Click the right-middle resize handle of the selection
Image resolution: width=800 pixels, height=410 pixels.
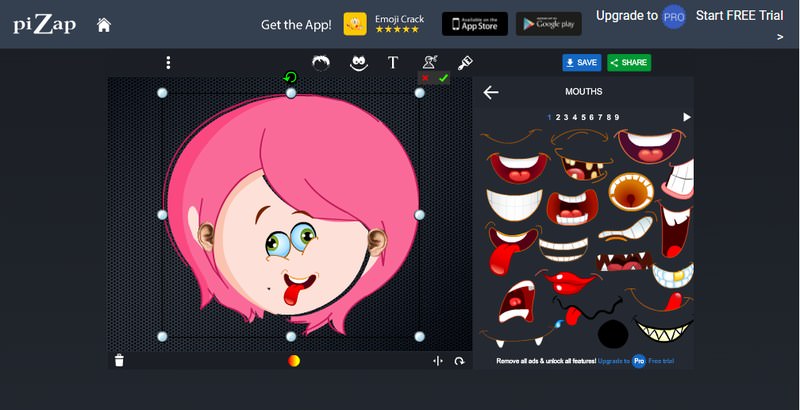(x=419, y=215)
